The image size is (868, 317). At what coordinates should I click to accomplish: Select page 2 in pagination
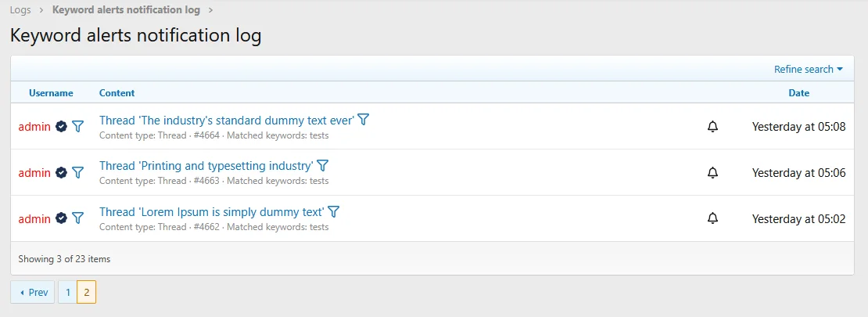click(x=86, y=292)
